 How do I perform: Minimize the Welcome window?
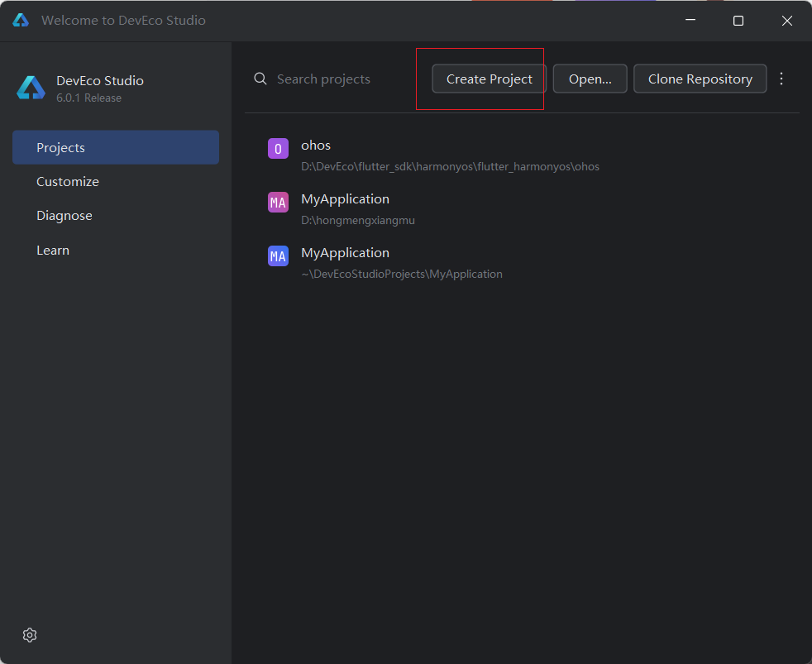[x=690, y=20]
